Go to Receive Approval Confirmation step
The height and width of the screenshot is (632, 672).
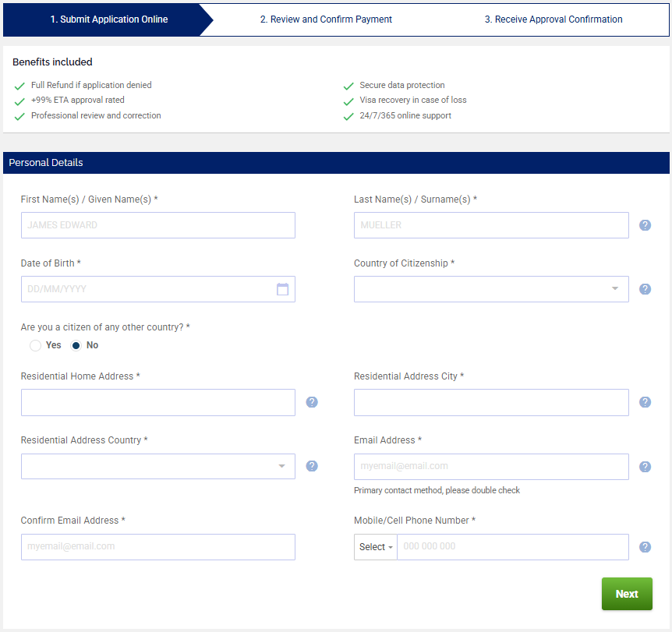(554, 19)
